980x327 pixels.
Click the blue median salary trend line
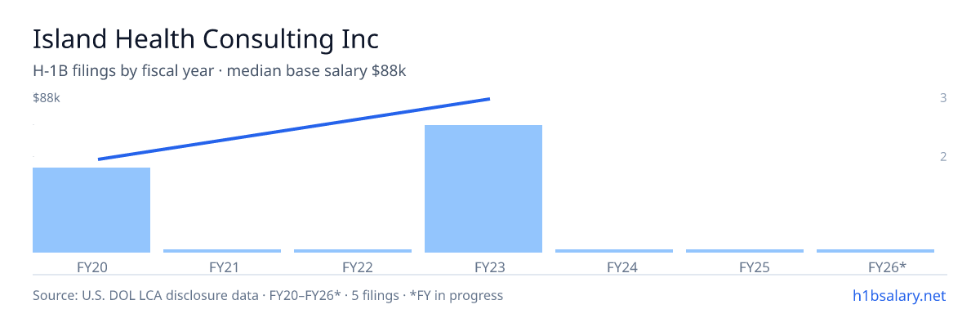[x=294, y=129]
